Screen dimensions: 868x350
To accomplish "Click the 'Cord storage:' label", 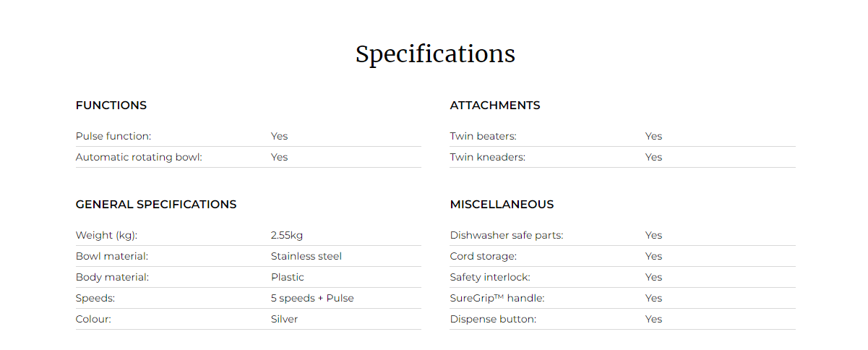I will tap(483, 256).
